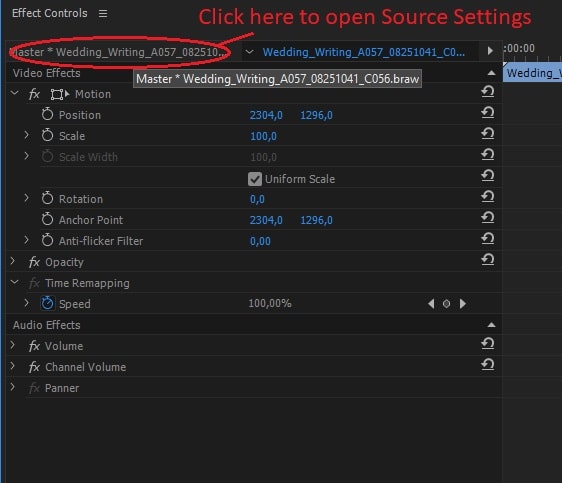Screen dimensions: 562x483
Task: Select the blue Wedding_Writing sequence clip name
Action: point(363,52)
